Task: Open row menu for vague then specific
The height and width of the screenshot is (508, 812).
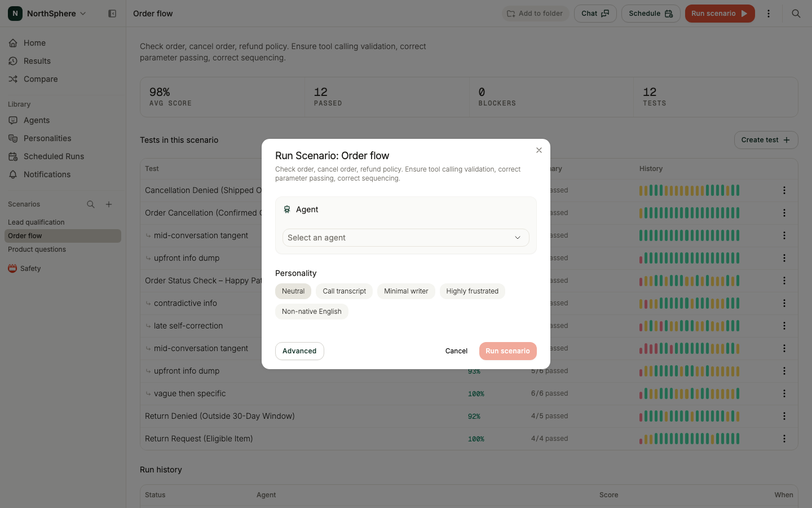Action: click(784, 393)
